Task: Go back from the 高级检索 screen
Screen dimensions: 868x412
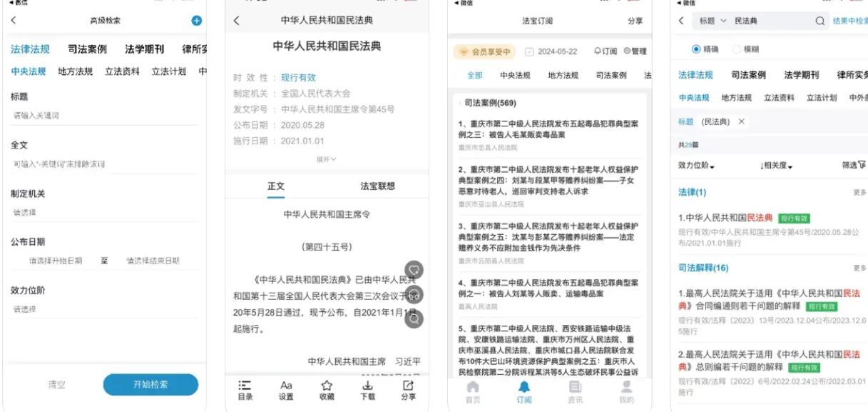Action: point(14,21)
